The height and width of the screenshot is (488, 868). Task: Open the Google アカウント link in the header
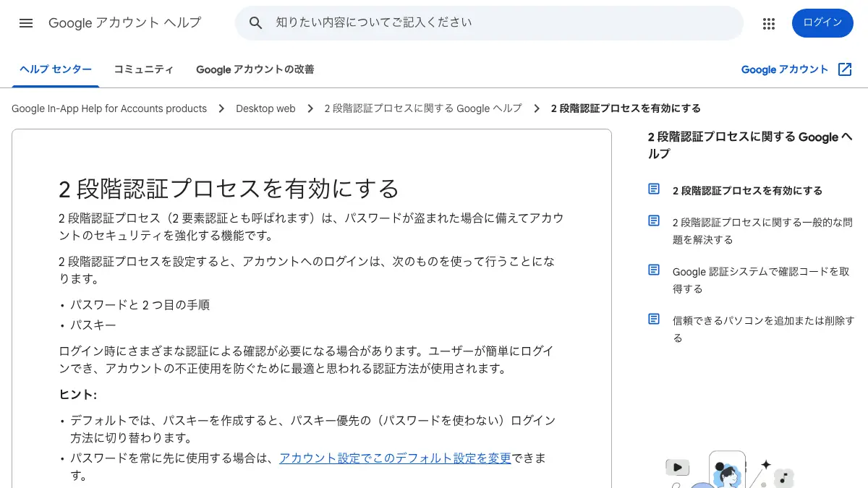[x=785, y=69]
